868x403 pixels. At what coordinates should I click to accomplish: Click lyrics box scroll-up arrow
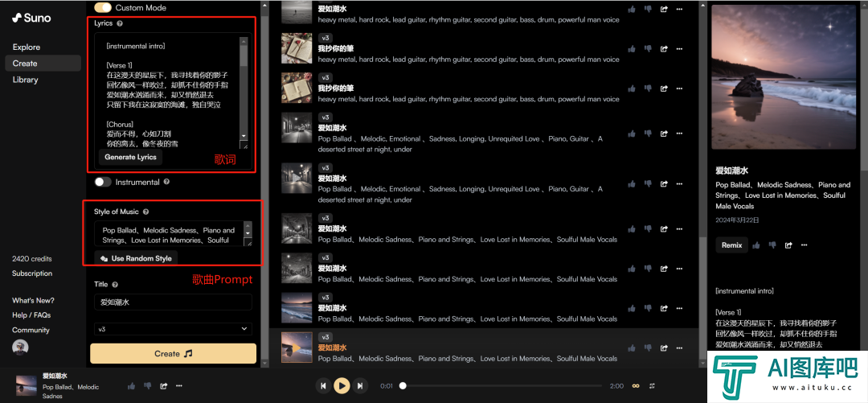(x=244, y=40)
